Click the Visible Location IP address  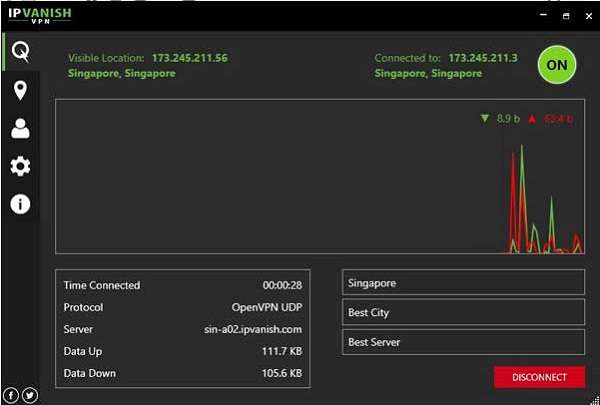(x=189, y=58)
